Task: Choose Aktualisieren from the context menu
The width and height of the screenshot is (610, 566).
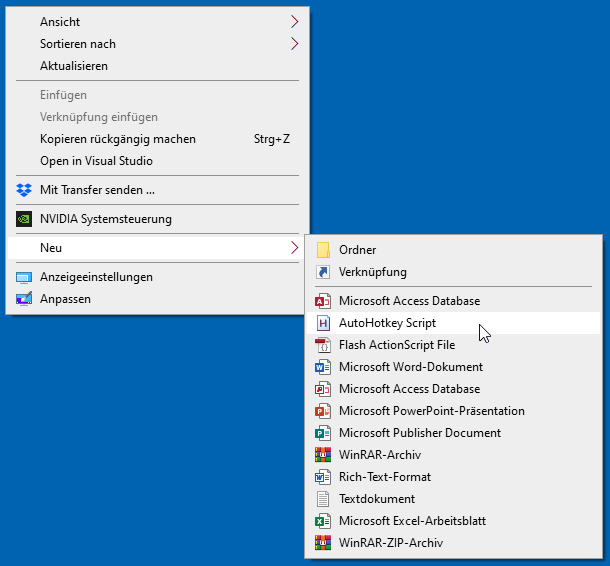Action: tap(74, 66)
